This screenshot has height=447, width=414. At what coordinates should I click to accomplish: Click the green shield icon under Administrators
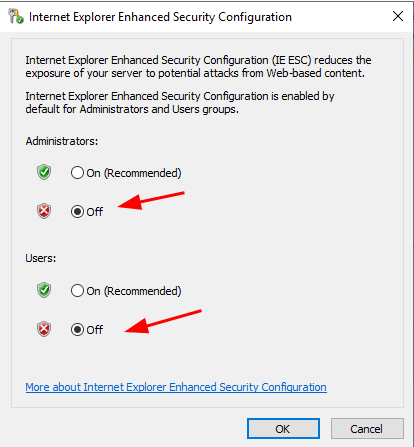[44, 172]
